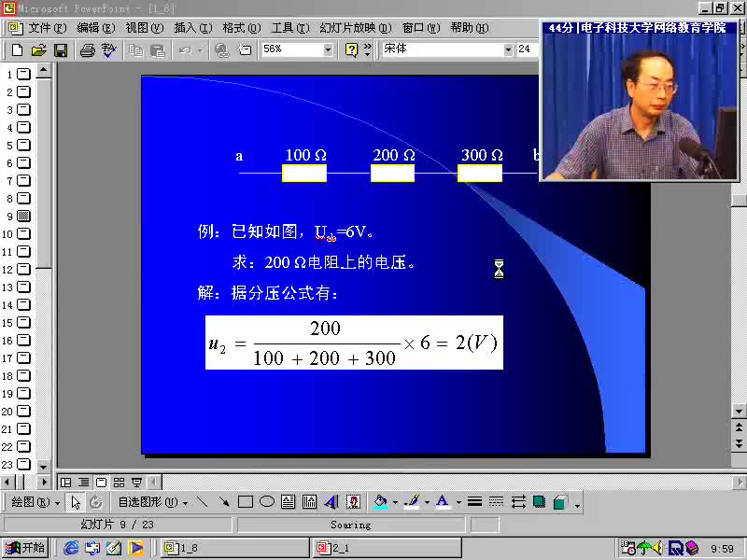Screen dimensions: 747x560
Task: Open the 编辑 menu
Action: [x=96, y=28]
